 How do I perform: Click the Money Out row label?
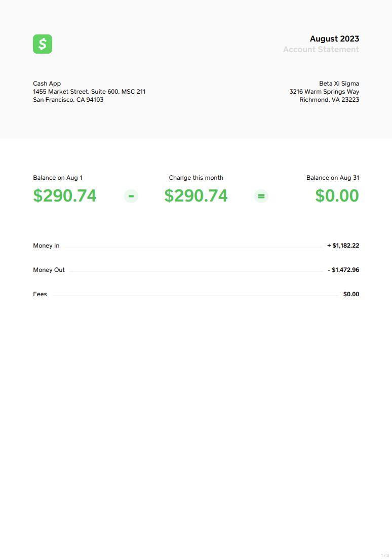tap(49, 270)
